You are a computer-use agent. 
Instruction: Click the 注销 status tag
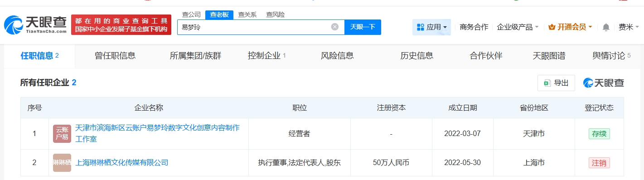pos(599,162)
